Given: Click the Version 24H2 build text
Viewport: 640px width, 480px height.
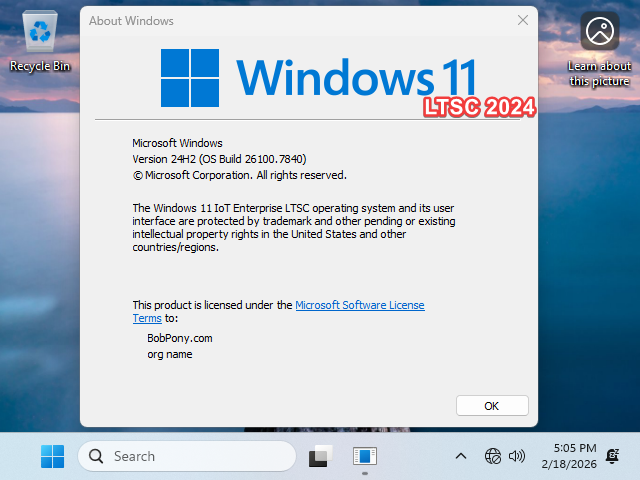Looking at the screenshot, I should [219, 159].
